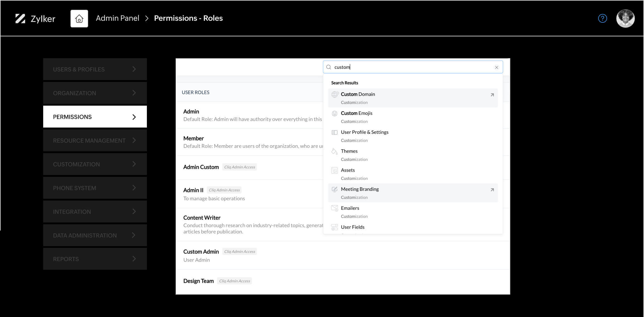
Task: Select the PERMISSIONS menu item
Action: click(x=95, y=117)
